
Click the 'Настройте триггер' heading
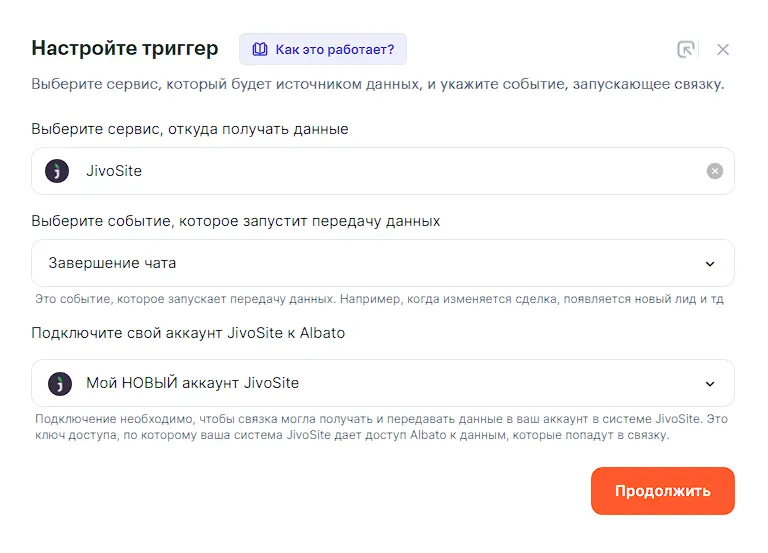125,48
